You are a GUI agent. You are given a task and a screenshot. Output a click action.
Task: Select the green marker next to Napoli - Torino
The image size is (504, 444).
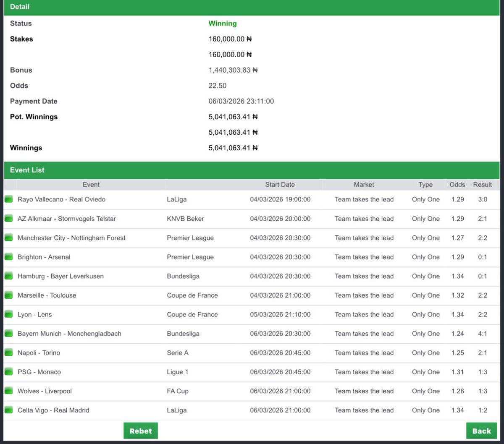8,353
